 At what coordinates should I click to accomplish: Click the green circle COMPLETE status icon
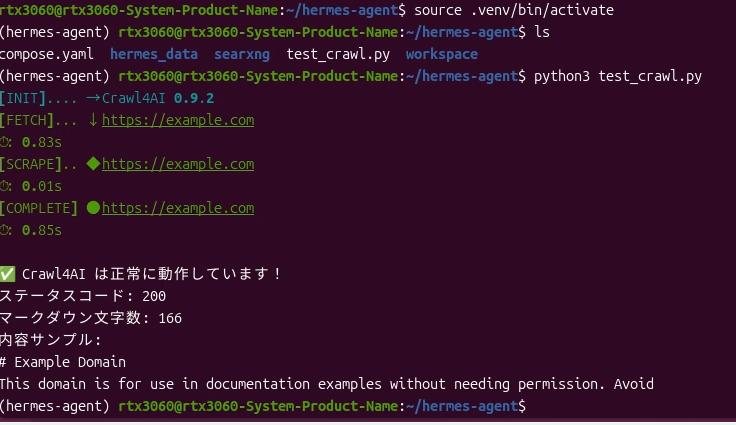point(93,208)
